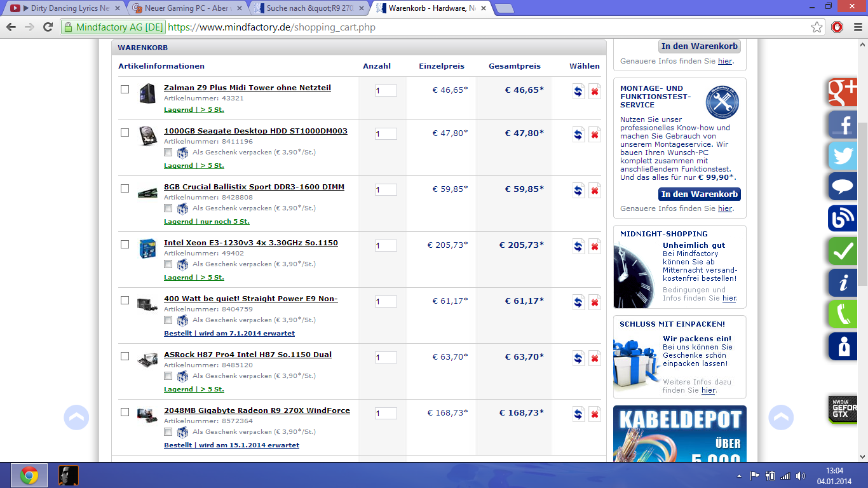Tick gift wrap for Intel Xeon E3-1230v3
The width and height of the screenshot is (868, 488).
[x=168, y=264]
